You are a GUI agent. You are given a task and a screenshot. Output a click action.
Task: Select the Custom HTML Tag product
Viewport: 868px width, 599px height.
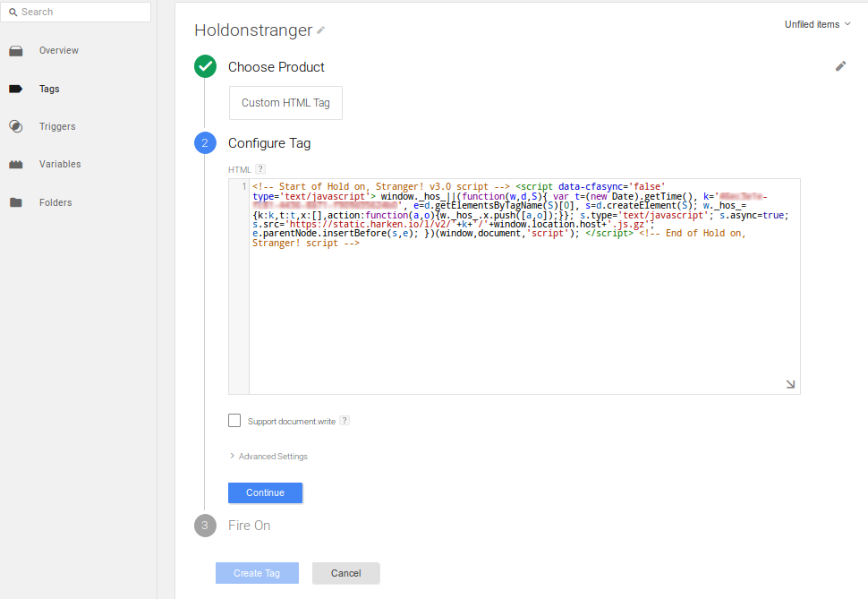tap(285, 102)
